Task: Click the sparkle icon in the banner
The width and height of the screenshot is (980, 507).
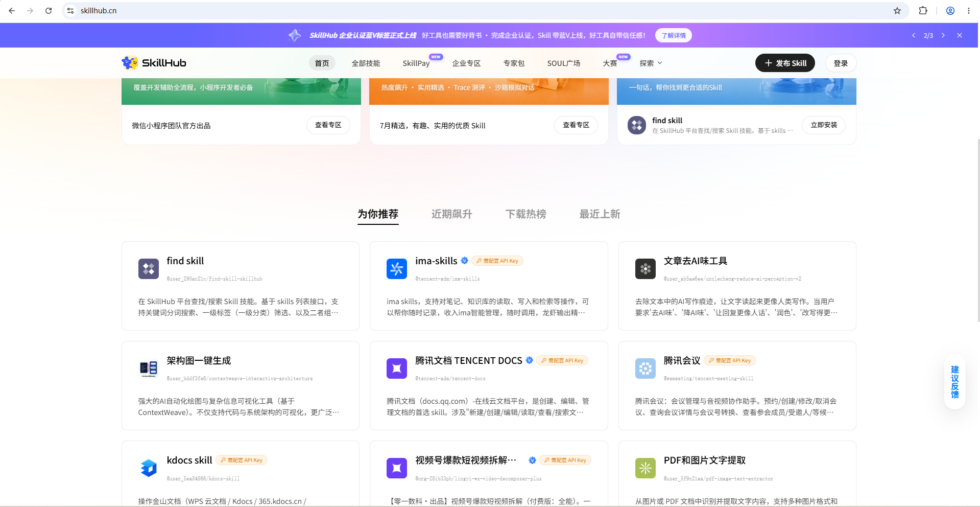Action: [295, 35]
